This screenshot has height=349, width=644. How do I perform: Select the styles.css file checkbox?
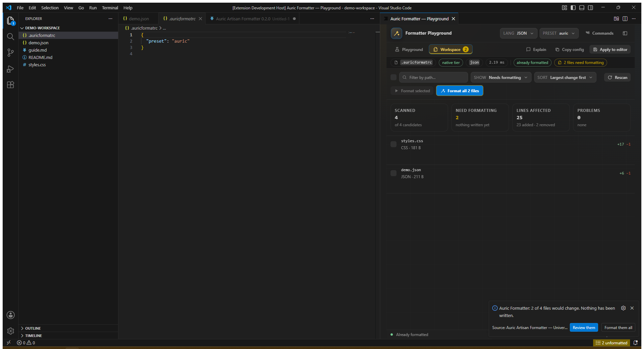[x=394, y=144]
